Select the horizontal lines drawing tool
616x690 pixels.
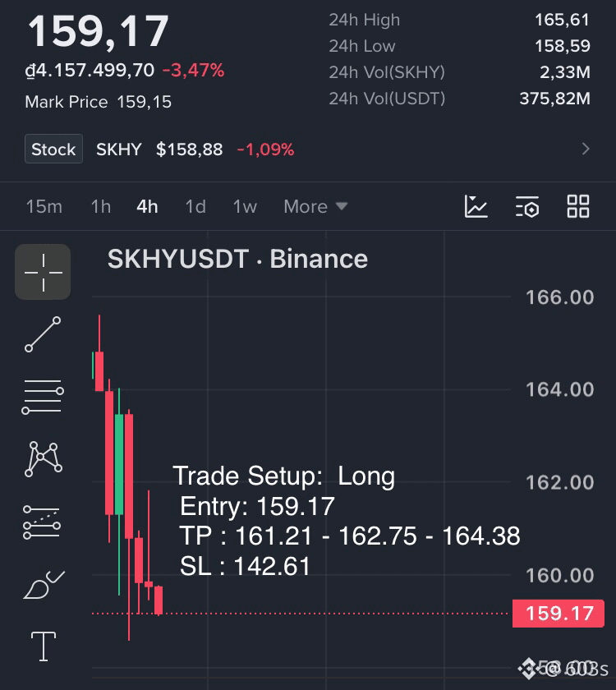43,397
